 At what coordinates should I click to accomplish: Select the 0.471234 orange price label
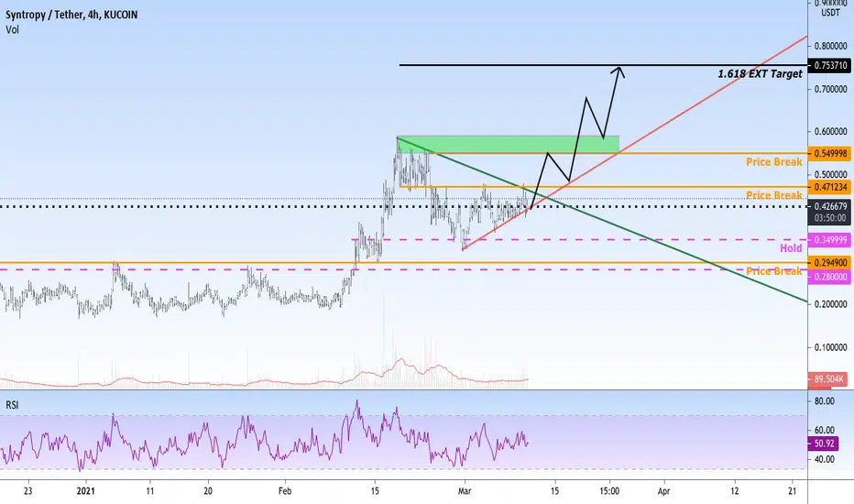(829, 187)
